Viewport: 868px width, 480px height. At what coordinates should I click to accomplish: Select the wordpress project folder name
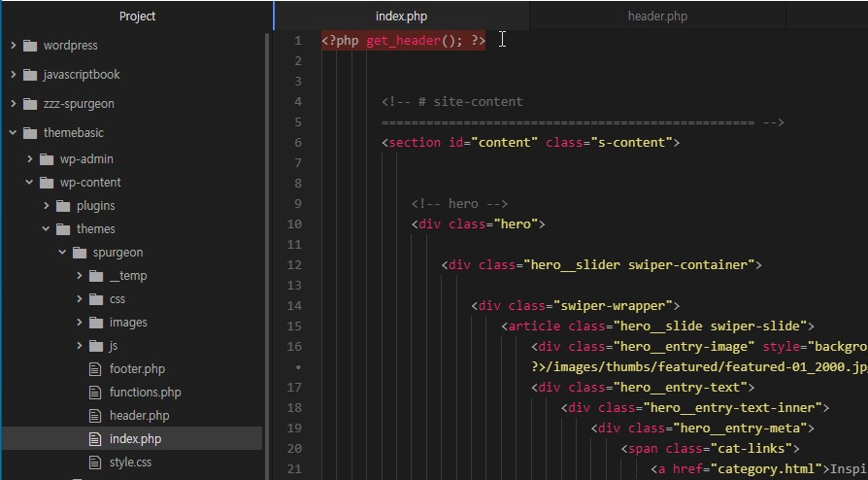(70, 46)
